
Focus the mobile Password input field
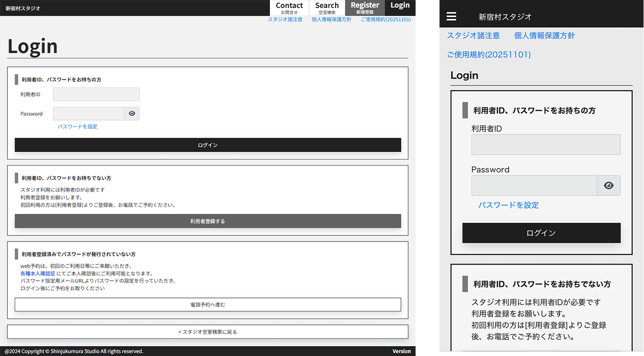(x=534, y=186)
